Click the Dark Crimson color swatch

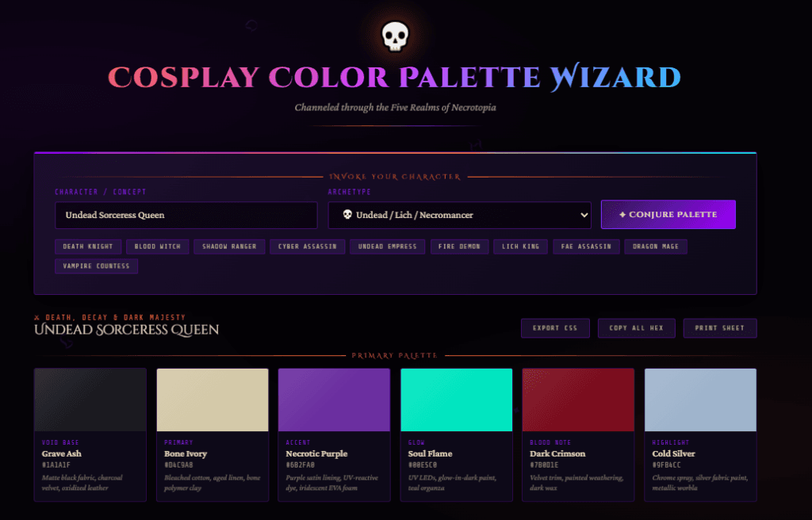click(x=578, y=400)
